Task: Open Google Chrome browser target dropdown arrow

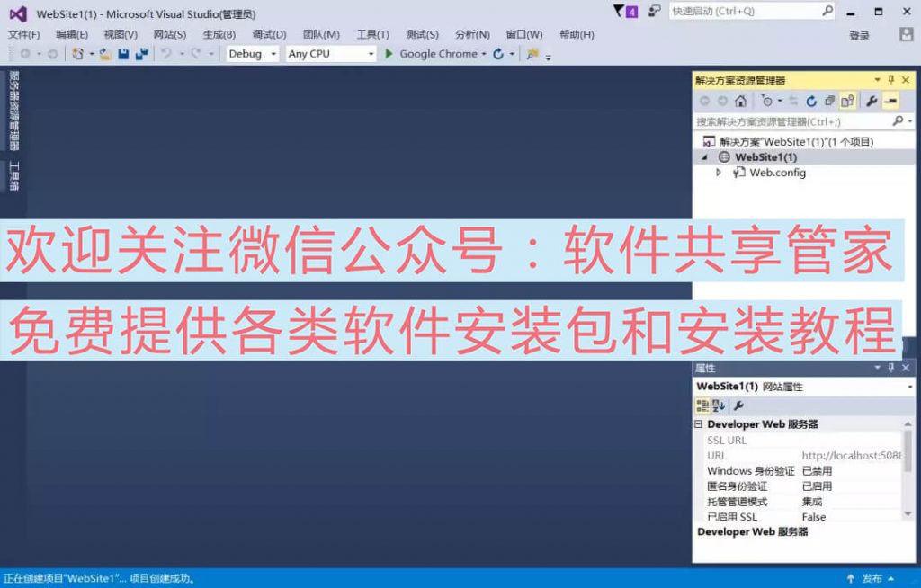Action: coord(484,54)
